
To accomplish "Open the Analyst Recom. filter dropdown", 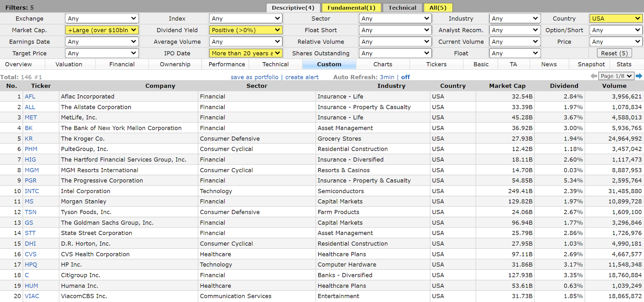I will point(514,30).
